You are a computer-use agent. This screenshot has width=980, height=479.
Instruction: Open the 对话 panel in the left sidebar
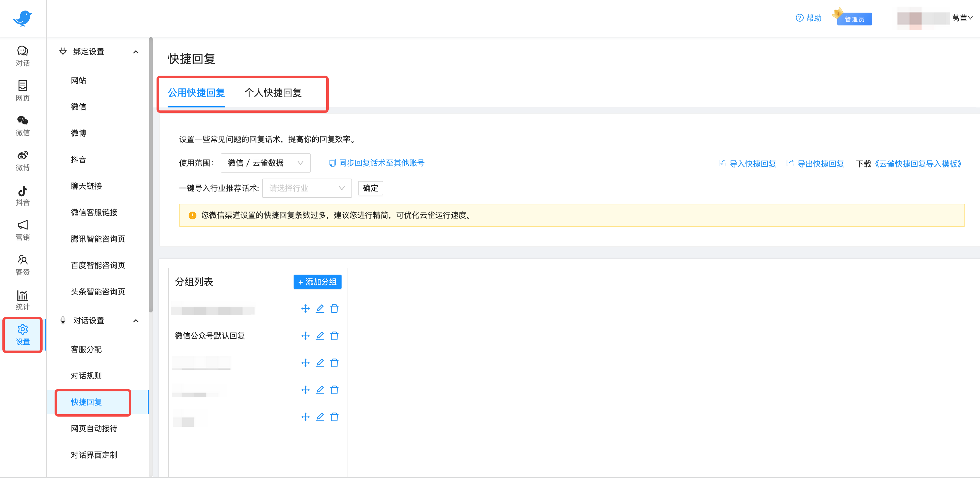coord(22,55)
